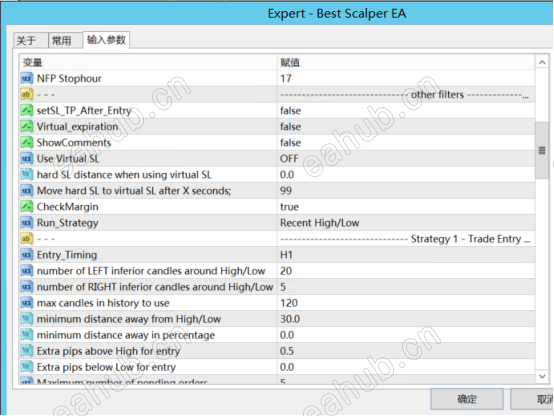The width and height of the screenshot is (554, 416).
Task: Click the 取消 button
Action: (532, 399)
